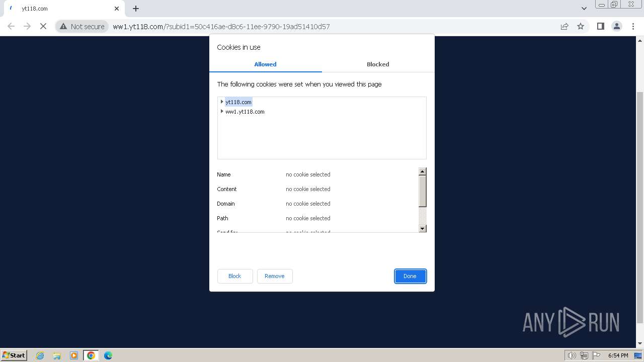Open Microsoft Edge from taskbar
The height and width of the screenshot is (362, 644).
(108, 355)
